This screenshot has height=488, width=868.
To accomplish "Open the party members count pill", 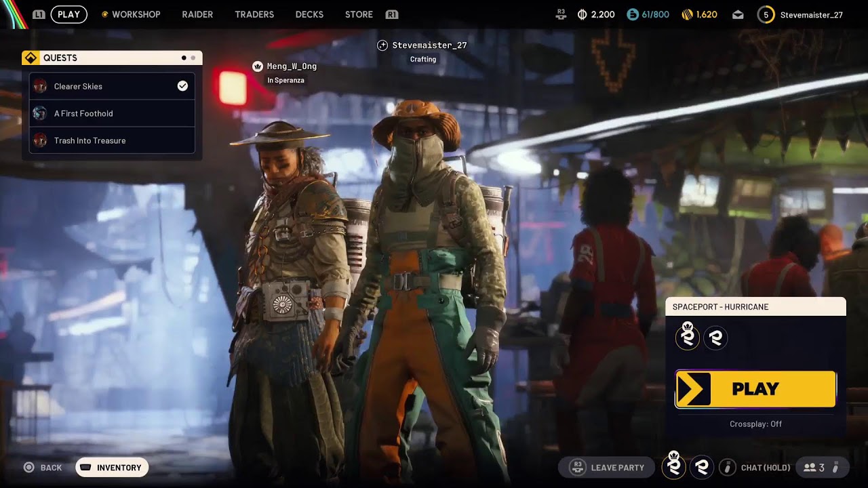I will (821, 468).
